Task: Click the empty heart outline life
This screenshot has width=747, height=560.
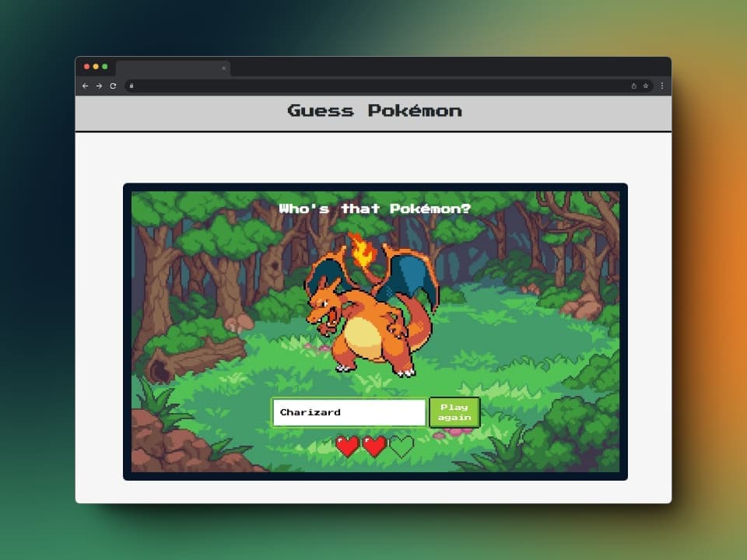Action: 402,446
